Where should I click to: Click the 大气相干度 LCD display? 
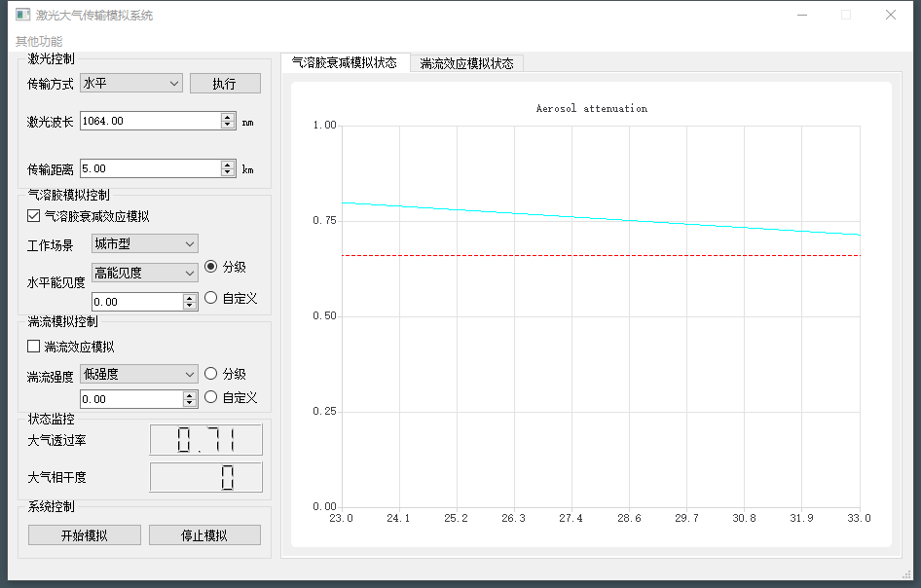pos(206,477)
